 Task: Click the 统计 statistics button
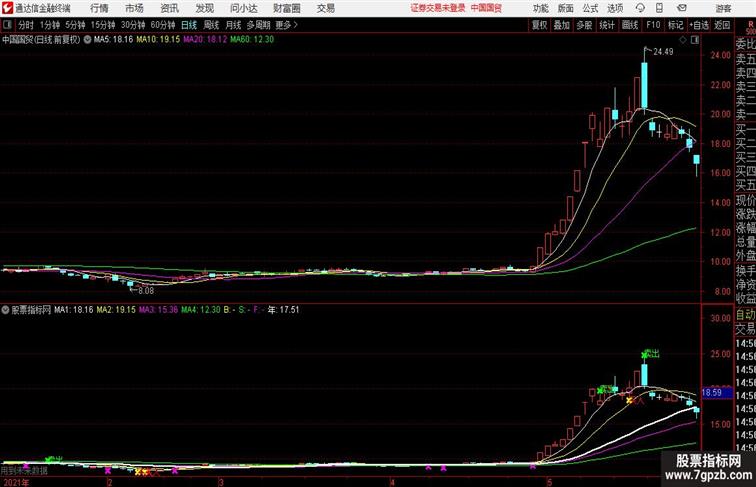[x=607, y=25]
